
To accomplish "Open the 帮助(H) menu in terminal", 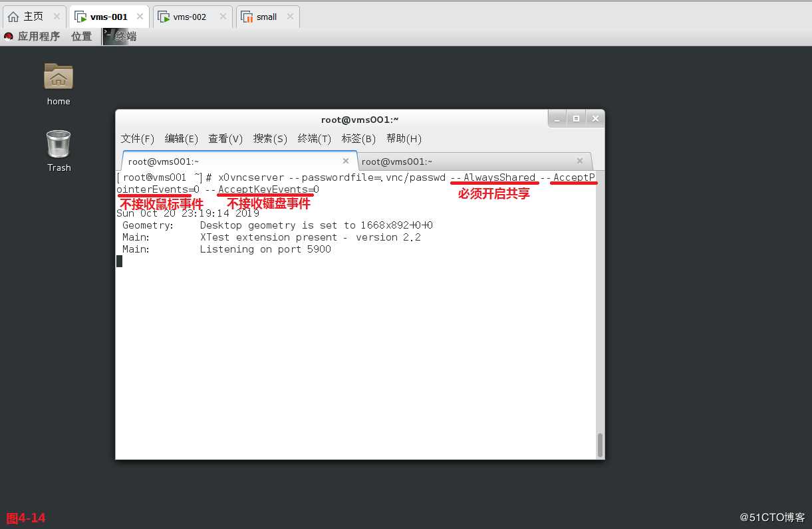I will point(404,138).
